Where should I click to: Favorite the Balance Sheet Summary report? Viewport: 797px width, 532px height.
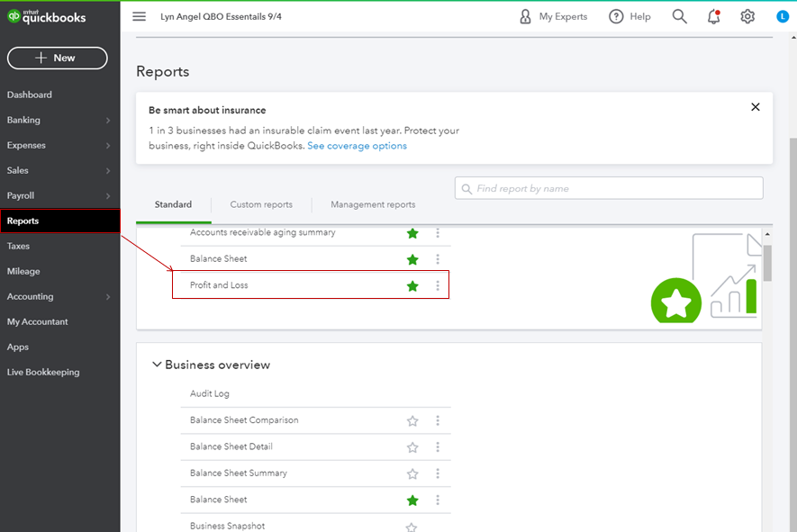tap(412, 473)
